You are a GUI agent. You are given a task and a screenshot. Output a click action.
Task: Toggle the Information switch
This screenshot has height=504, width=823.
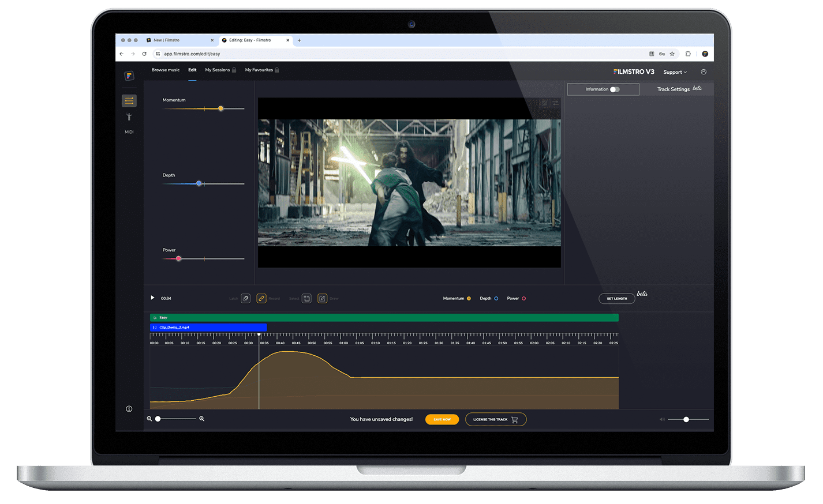pos(615,89)
